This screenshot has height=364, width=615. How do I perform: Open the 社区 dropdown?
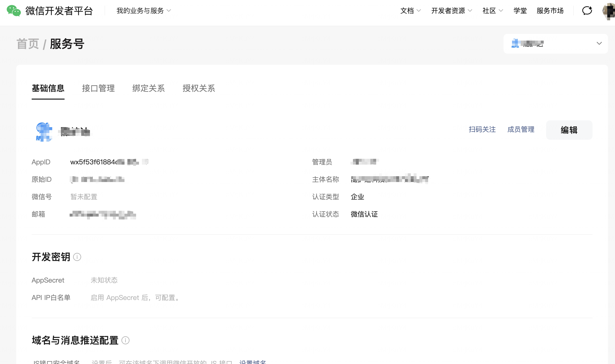tap(492, 11)
